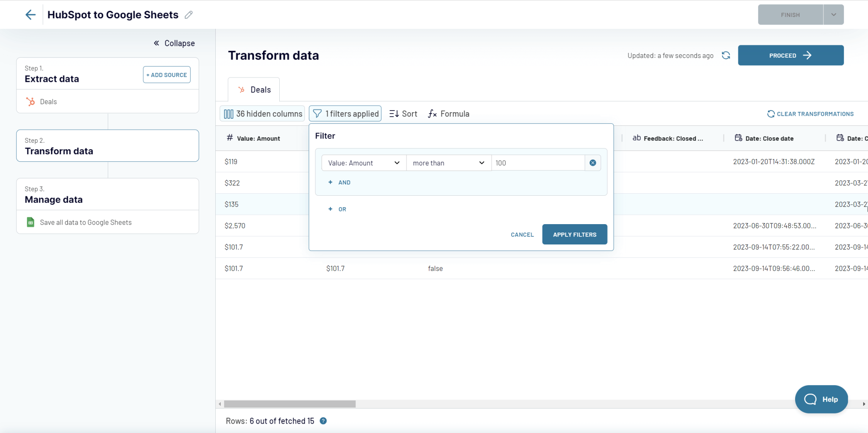Click the Clear Transformations refresh icon
868x433 pixels.
pos(771,114)
